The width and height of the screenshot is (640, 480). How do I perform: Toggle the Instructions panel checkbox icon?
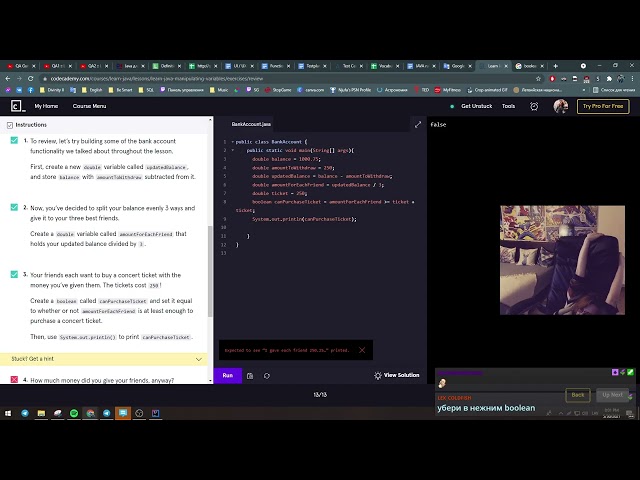pos(10,125)
